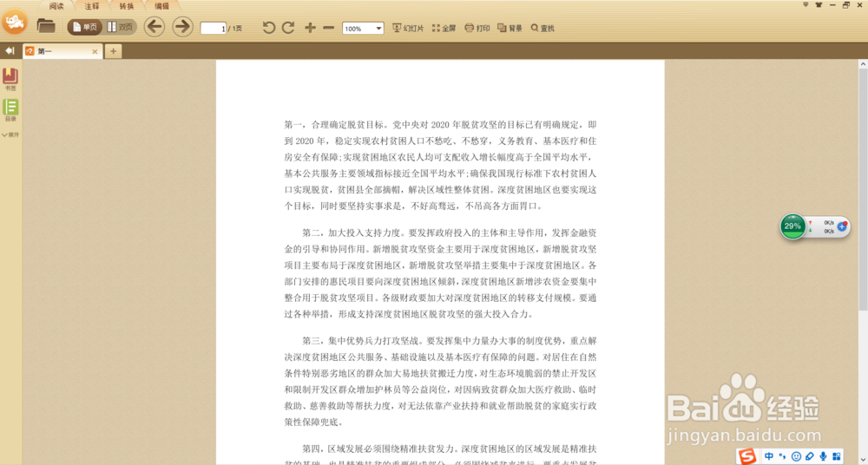The width and height of the screenshot is (868, 465).
Task: Open the skin (shirt) theme icon
Action: [819, 5]
